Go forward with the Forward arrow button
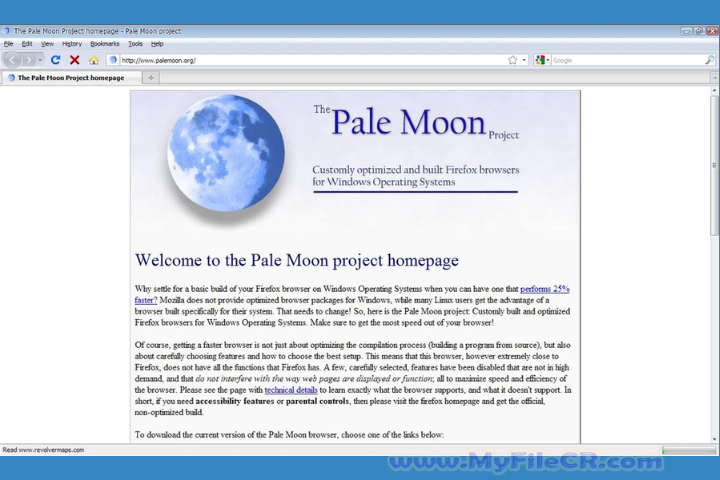This screenshot has height=480, width=720. pos(29,60)
